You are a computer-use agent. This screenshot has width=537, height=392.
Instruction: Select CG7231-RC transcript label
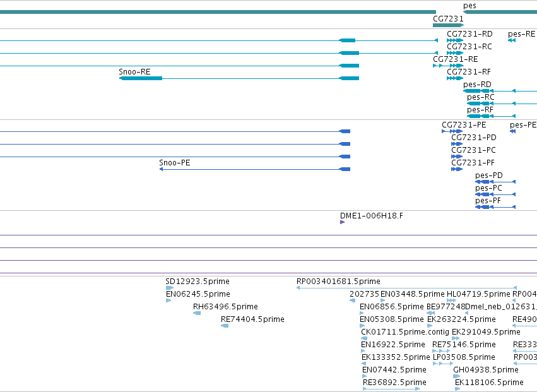pos(469,47)
